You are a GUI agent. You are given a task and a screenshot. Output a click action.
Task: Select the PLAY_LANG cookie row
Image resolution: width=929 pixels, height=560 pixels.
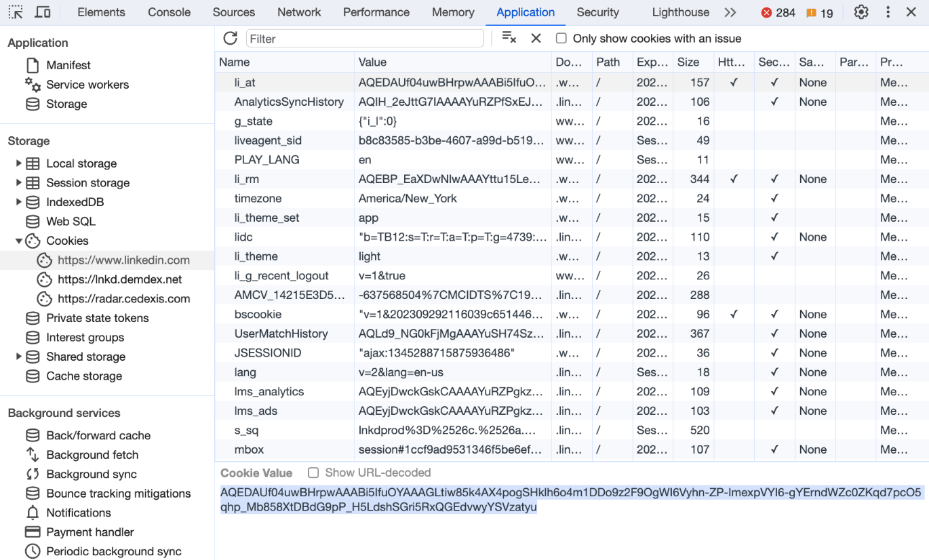click(x=572, y=160)
